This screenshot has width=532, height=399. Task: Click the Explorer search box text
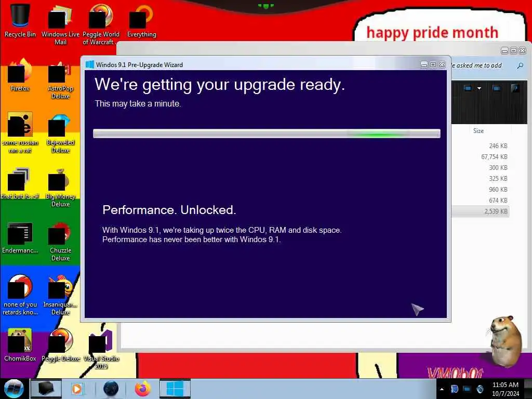477,65
